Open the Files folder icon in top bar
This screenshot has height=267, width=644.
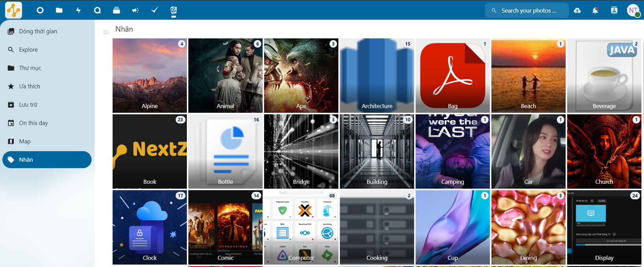pos(59,10)
